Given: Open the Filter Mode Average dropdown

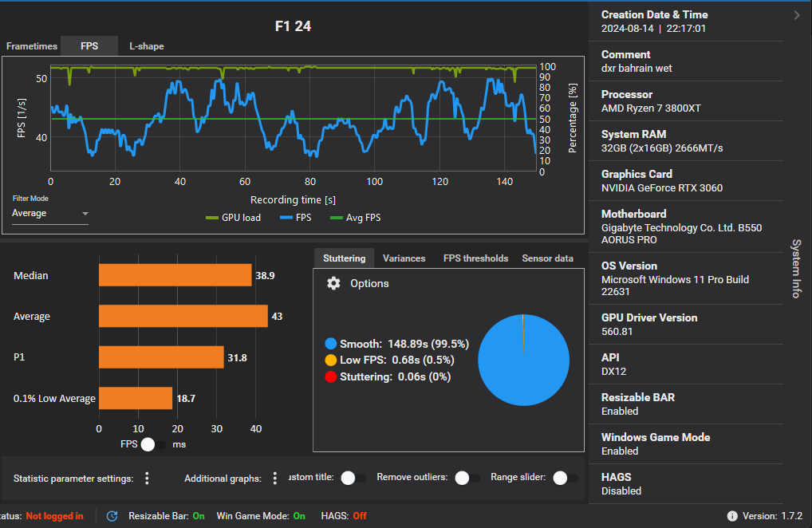Looking at the screenshot, I should pos(50,213).
